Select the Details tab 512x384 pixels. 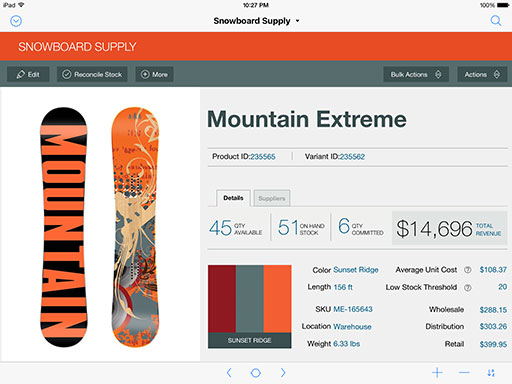pos(233,198)
